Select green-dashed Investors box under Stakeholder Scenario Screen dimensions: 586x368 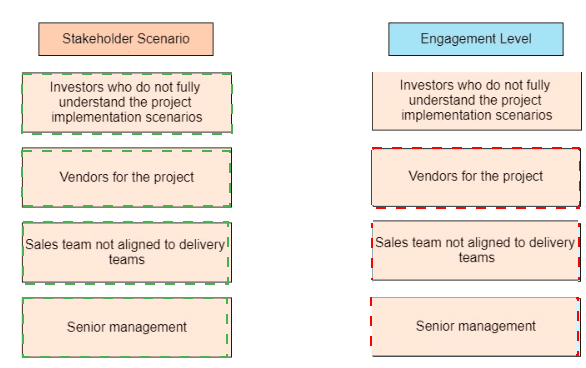pyautogui.click(x=127, y=103)
